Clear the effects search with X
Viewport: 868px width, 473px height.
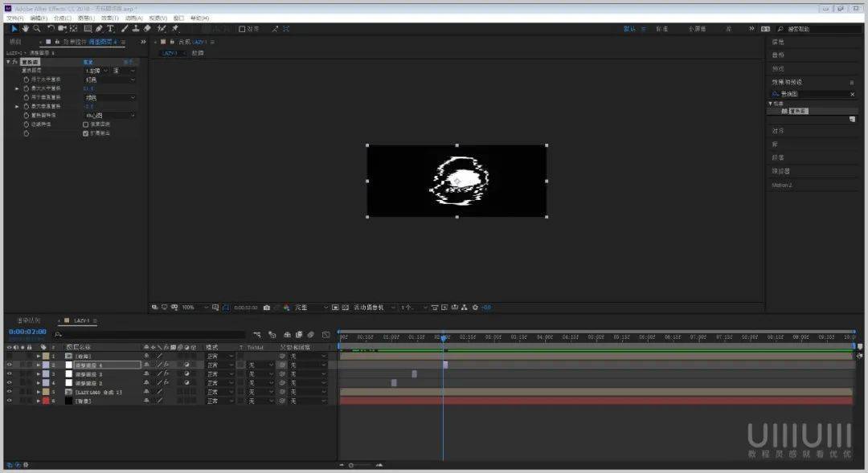click(853, 94)
